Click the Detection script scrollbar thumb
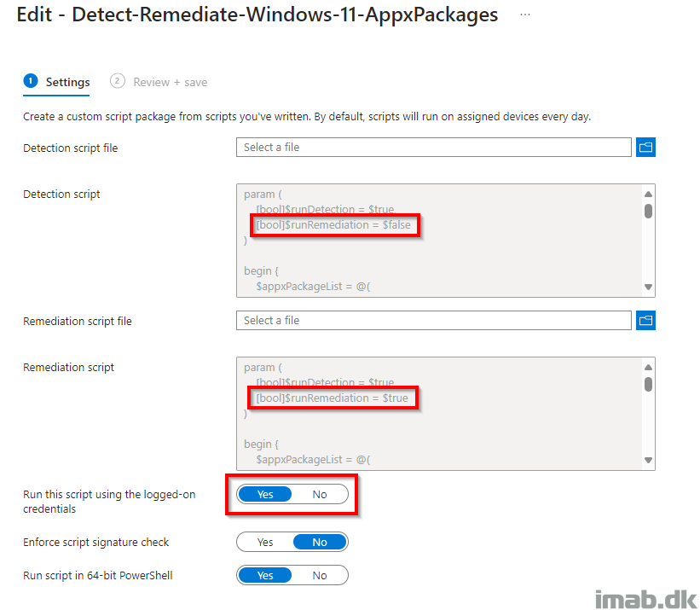 648,211
